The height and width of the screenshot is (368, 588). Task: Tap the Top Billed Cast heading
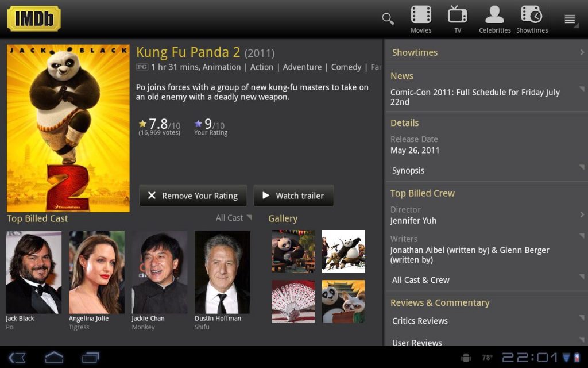[x=37, y=218]
